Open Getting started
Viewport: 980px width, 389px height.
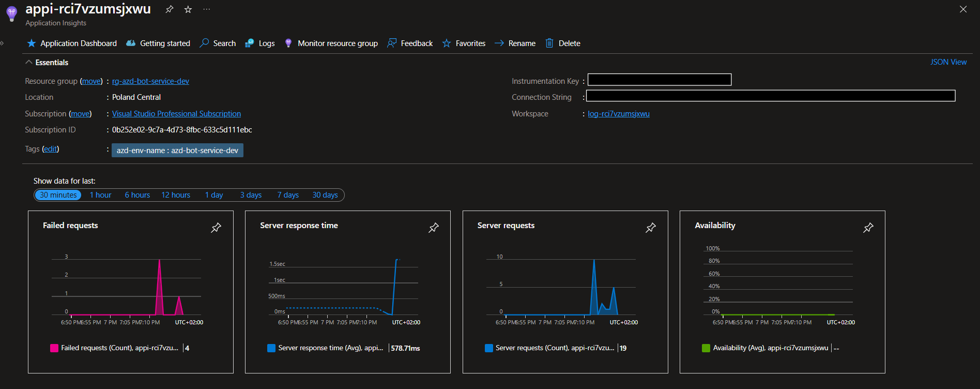tap(158, 43)
